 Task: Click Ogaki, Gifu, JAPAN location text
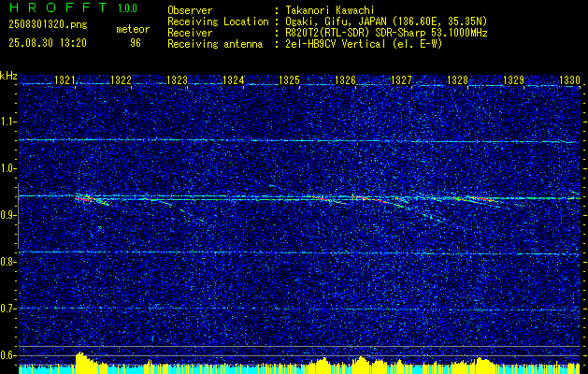pos(386,22)
